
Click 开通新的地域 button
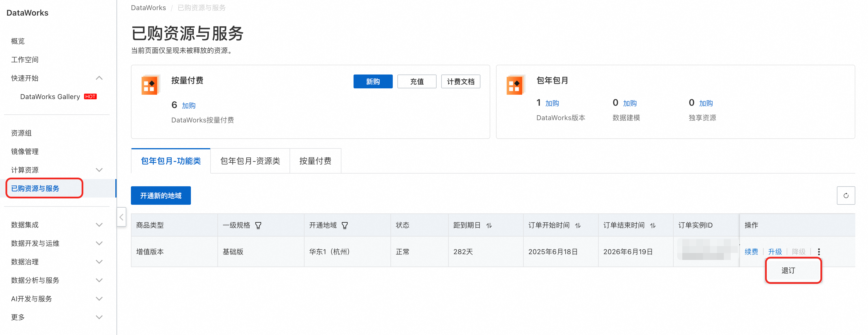tap(161, 196)
